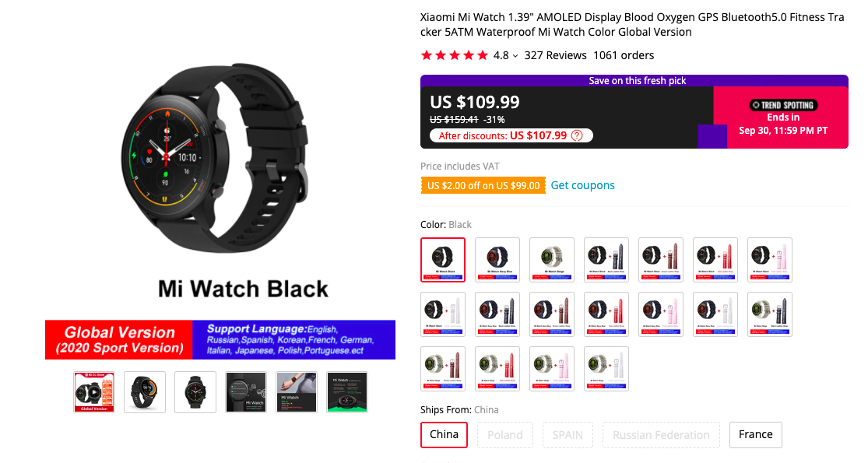The width and height of the screenshot is (868, 463).
Task: Click the 1061 orders count
Action: [x=624, y=55]
